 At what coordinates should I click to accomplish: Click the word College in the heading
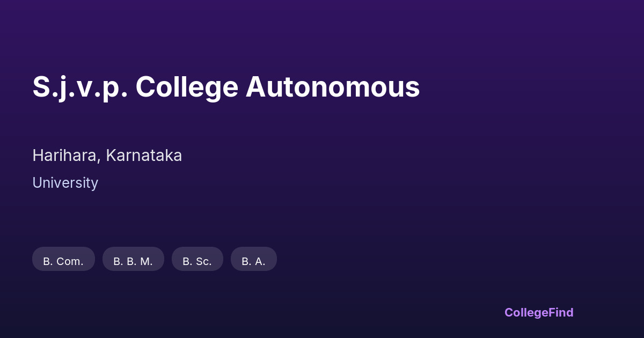click(186, 87)
